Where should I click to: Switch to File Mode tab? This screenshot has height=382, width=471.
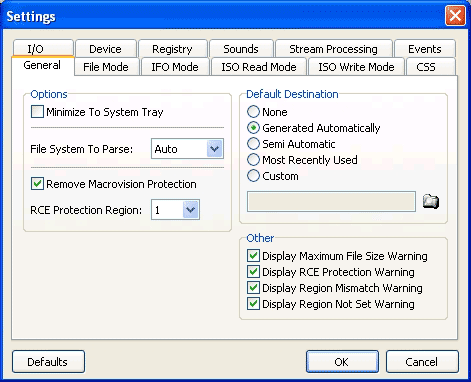[x=106, y=67]
